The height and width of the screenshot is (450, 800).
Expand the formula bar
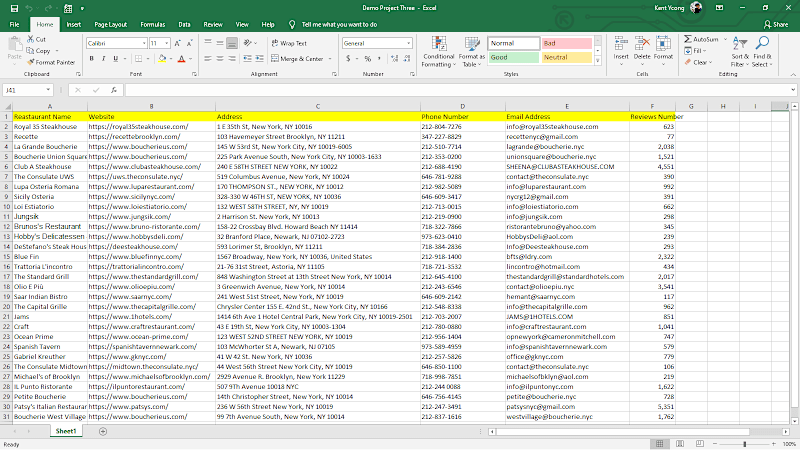coord(793,90)
